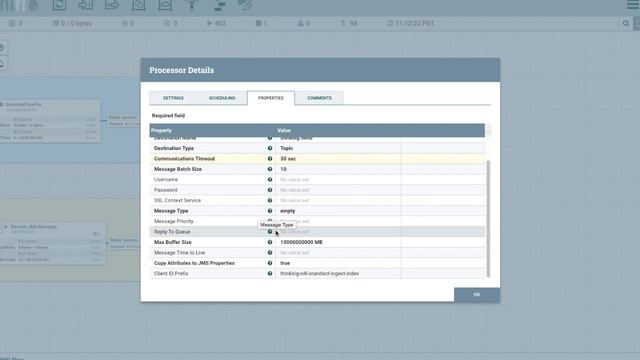The width and height of the screenshot is (640, 360).
Task: Select the '10000000000 MB' value cell
Action: [338, 242]
